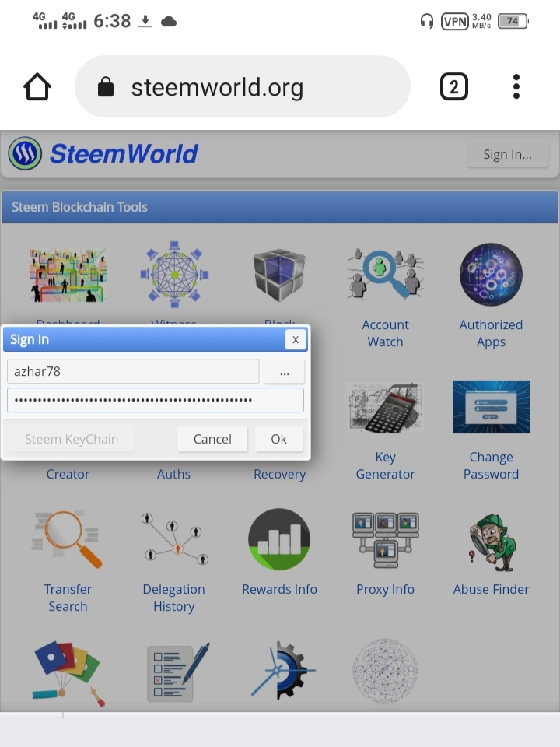
Task: Open the colored tags parachute icon
Action: click(68, 673)
